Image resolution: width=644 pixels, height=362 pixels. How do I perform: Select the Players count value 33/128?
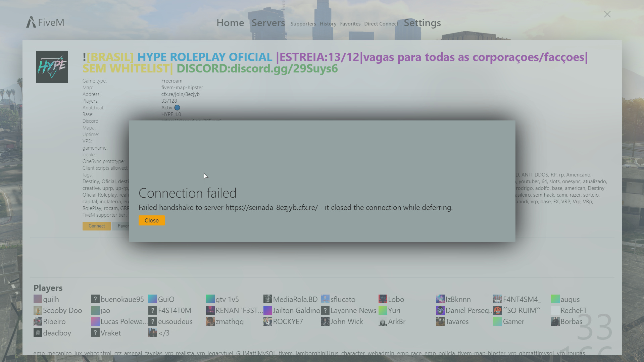click(169, 101)
